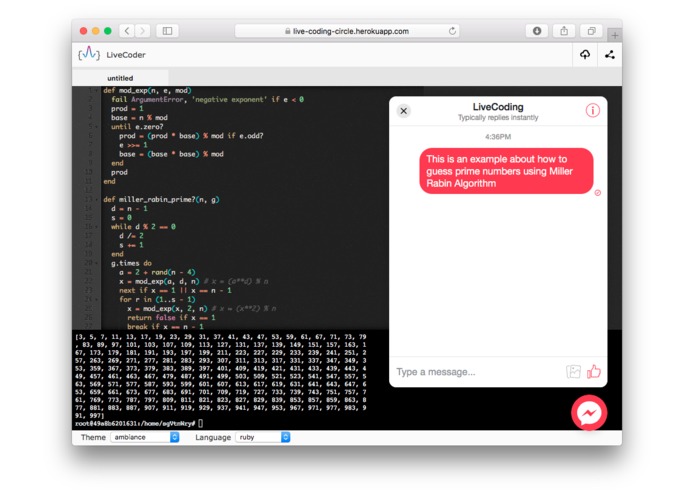Viewport: 695px width, 494px height.
Task: Click the line 'base = n % mod'
Action: 139,117
